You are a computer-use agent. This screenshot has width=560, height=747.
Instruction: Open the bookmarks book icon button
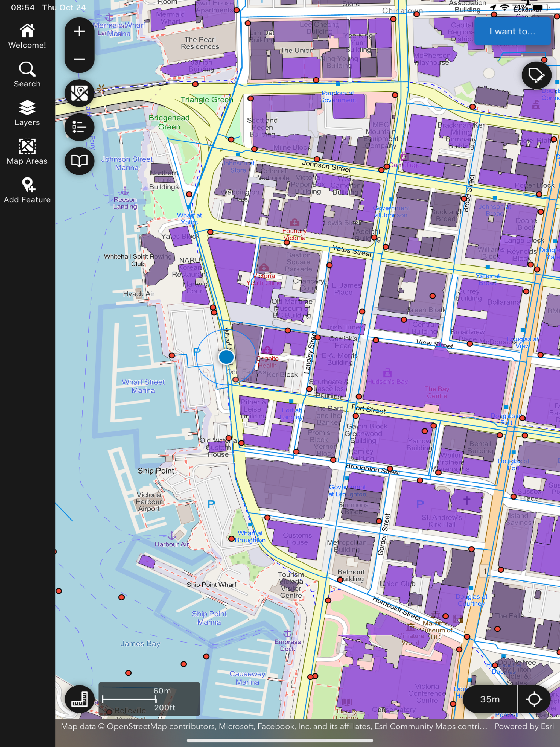point(79,161)
